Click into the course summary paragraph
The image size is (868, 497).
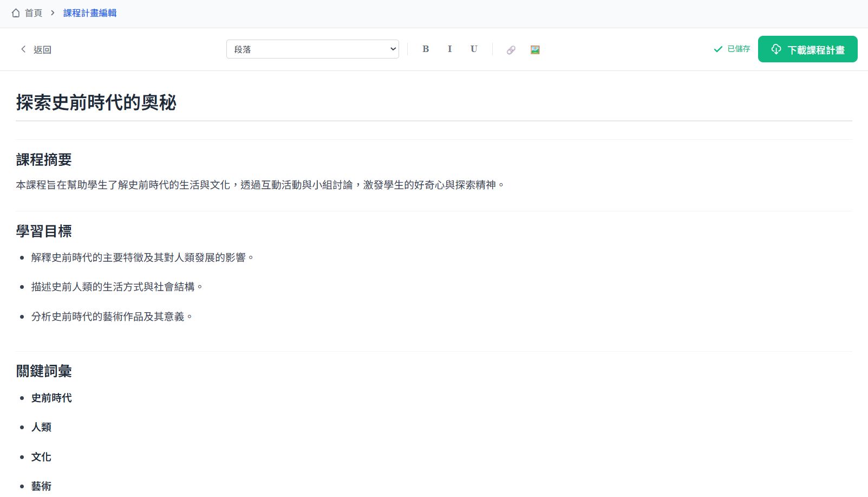pyautogui.click(x=260, y=185)
